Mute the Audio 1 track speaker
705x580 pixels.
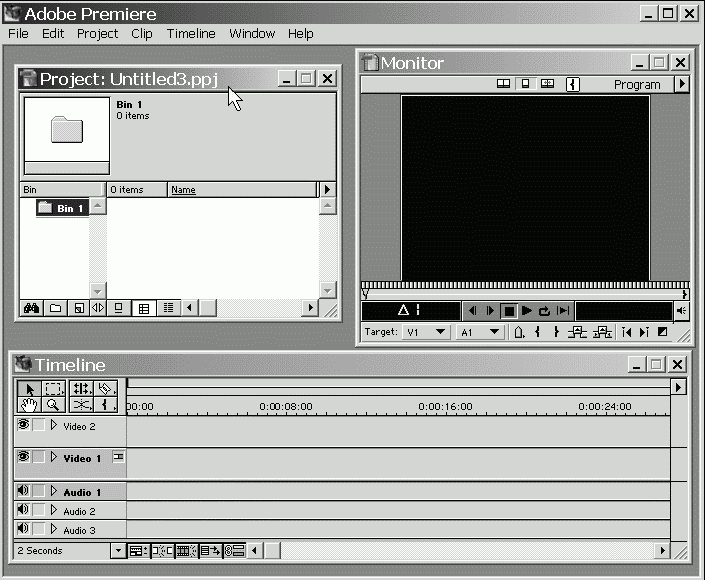click(x=23, y=491)
